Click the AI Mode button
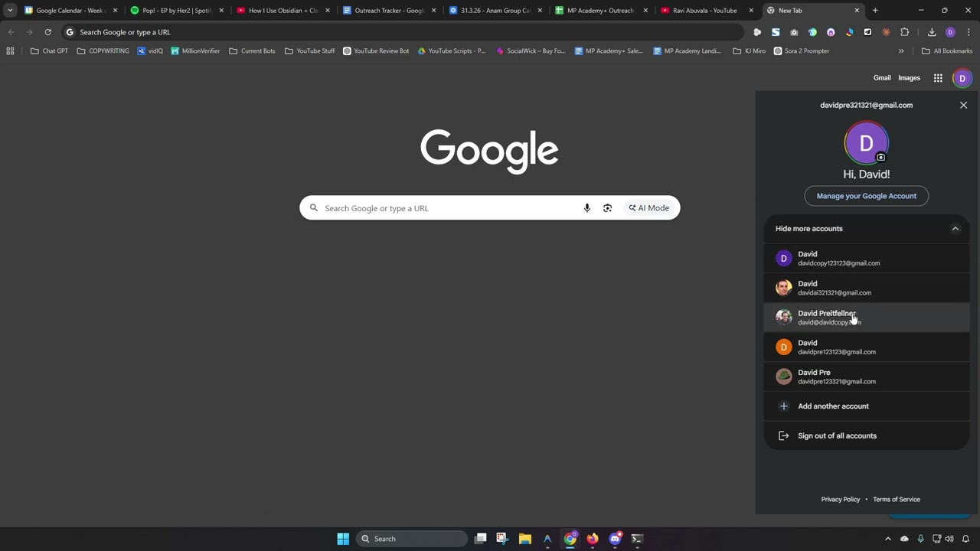Screen dimensions: 980x551 click(x=649, y=208)
